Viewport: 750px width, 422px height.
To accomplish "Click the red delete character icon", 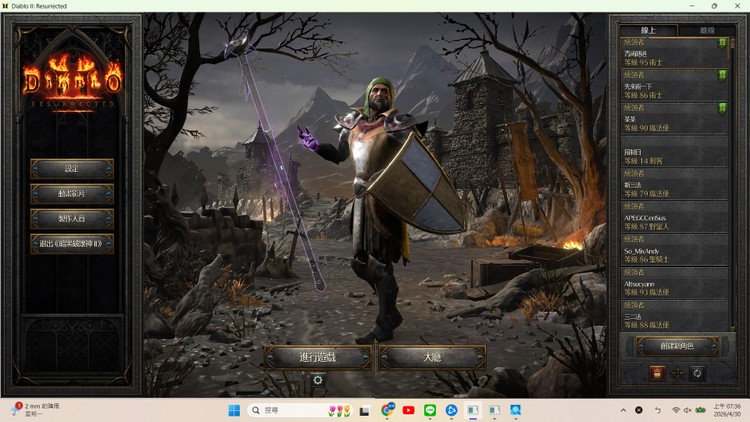I will (657, 373).
